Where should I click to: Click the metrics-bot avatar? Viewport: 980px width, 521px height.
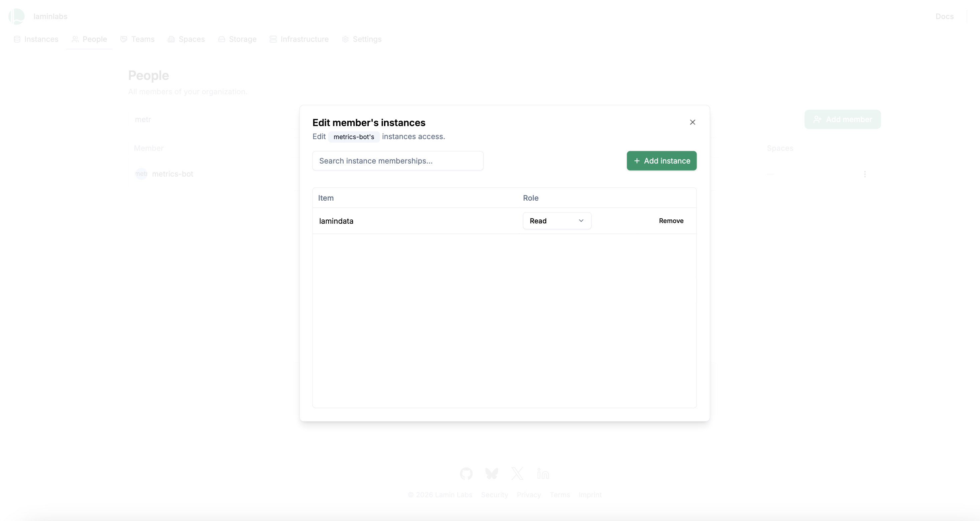[141, 174]
